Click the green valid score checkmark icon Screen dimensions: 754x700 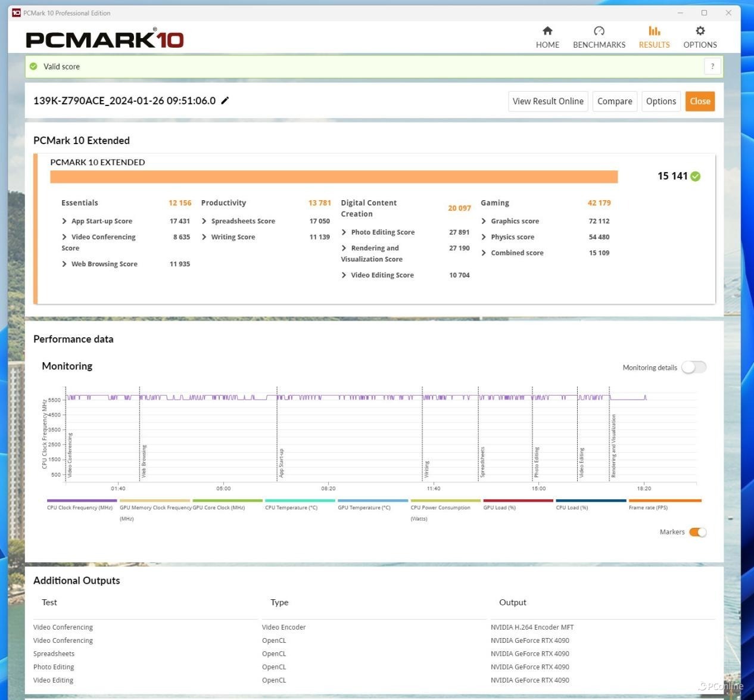pyautogui.click(x=33, y=66)
